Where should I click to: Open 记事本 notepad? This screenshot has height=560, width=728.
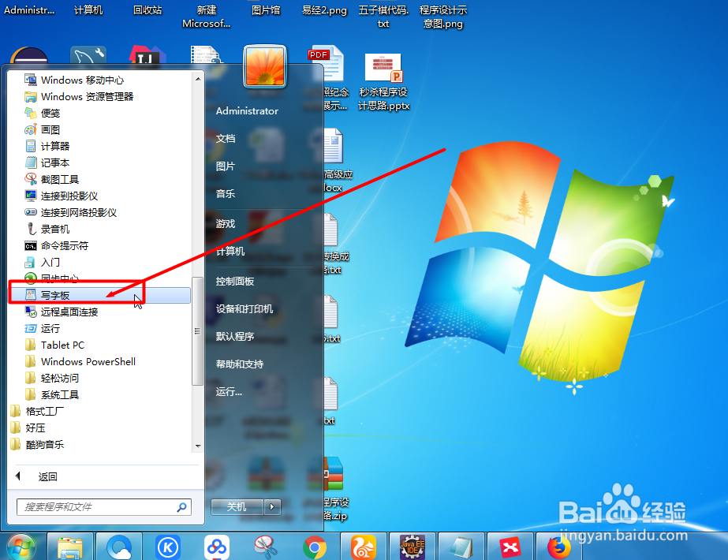[47, 163]
